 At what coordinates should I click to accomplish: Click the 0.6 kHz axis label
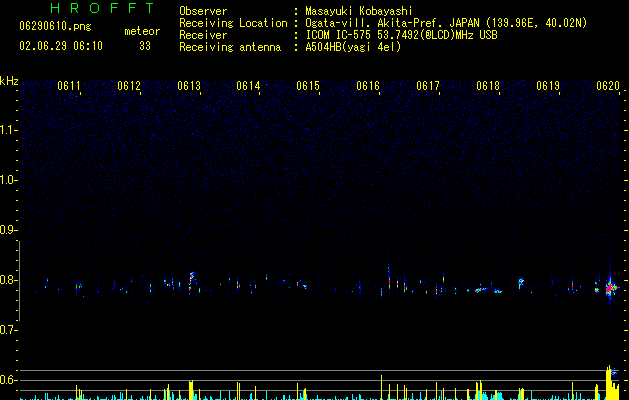tap(8, 380)
